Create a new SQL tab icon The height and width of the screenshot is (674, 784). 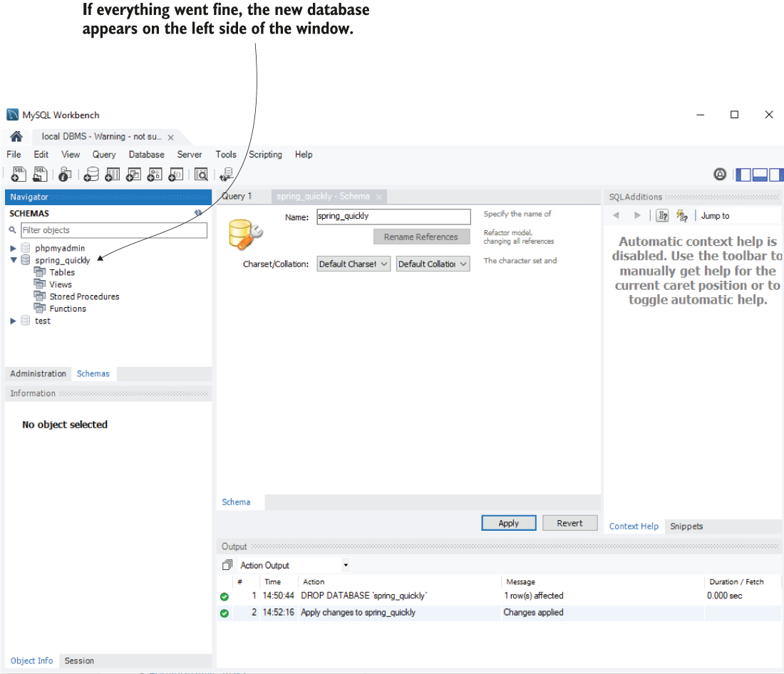click(19, 175)
